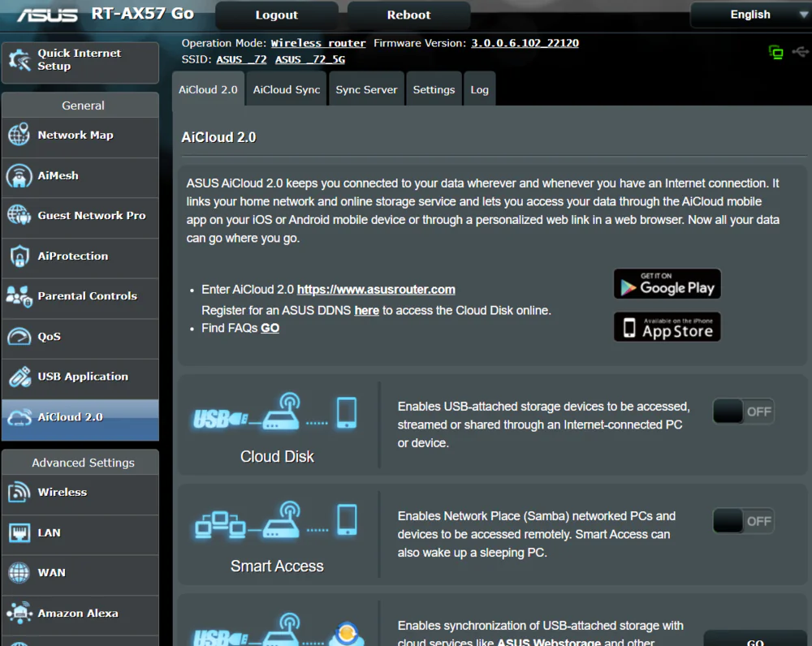Screen dimensions: 812x646
Task: Click the AiMesh icon in sidebar
Action: click(19, 175)
